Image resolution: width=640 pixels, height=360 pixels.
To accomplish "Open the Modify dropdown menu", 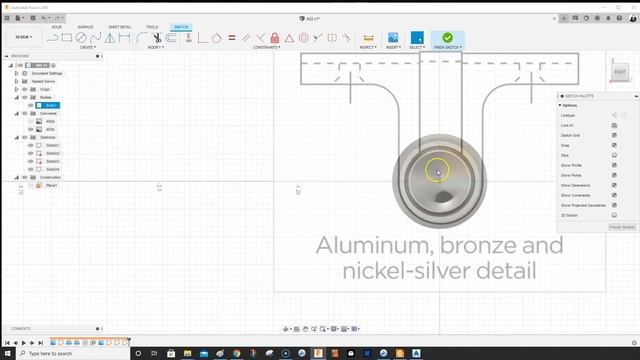I will (x=156, y=47).
